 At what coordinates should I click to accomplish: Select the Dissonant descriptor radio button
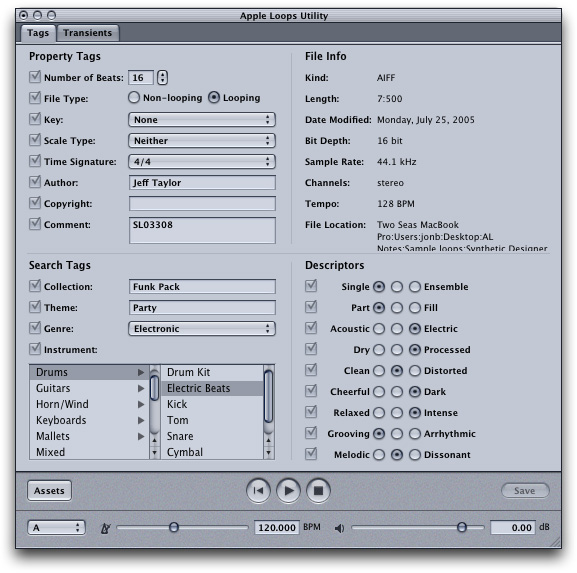(x=415, y=454)
